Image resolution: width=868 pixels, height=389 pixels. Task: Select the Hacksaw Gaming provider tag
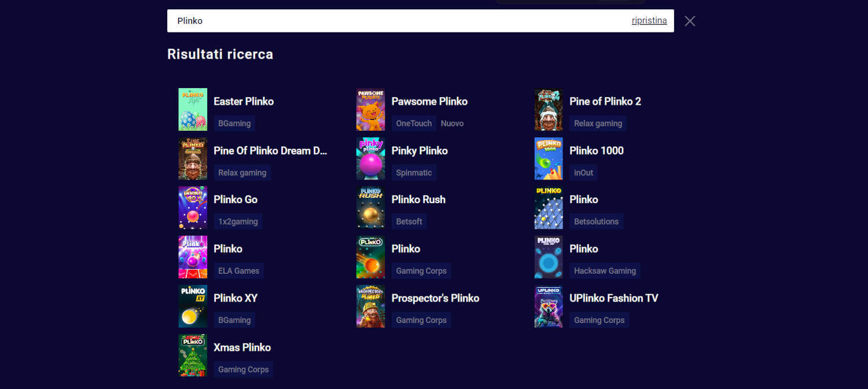click(x=605, y=270)
